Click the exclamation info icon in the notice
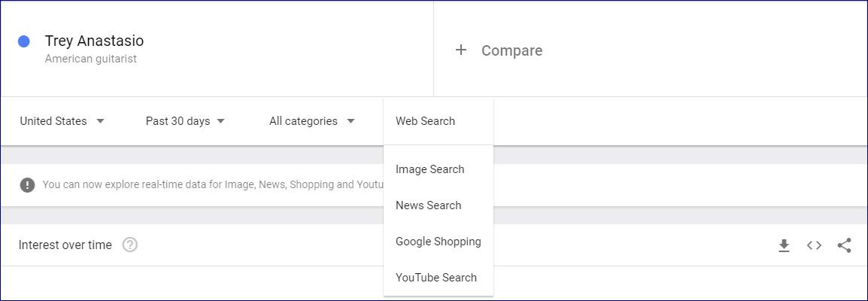The image size is (868, 301). pos(27,185)
